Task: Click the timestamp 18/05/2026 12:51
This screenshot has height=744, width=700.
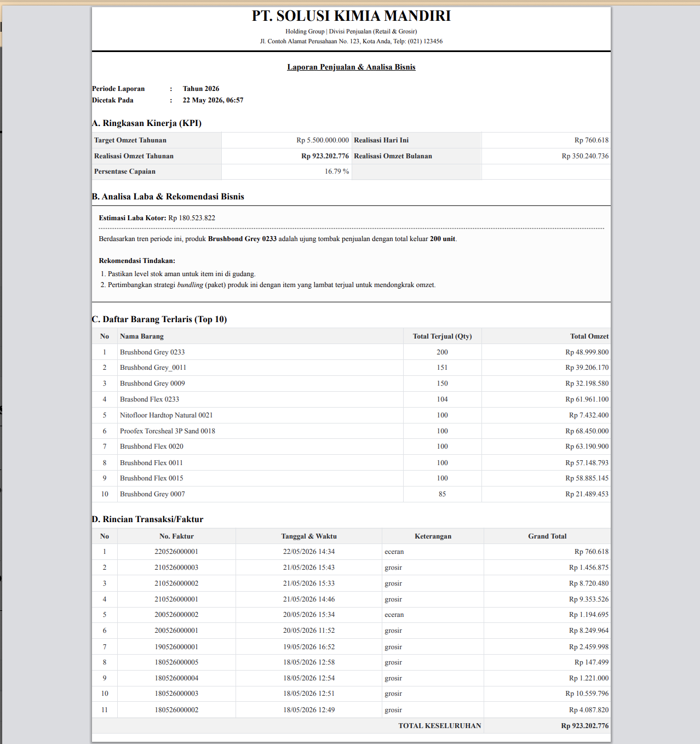Action: (309, 694)
